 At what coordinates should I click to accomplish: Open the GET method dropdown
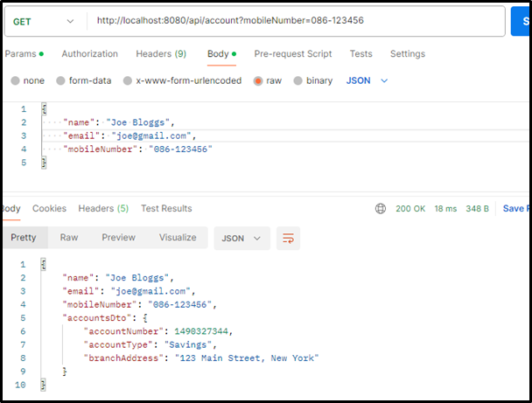click(44, 22)
